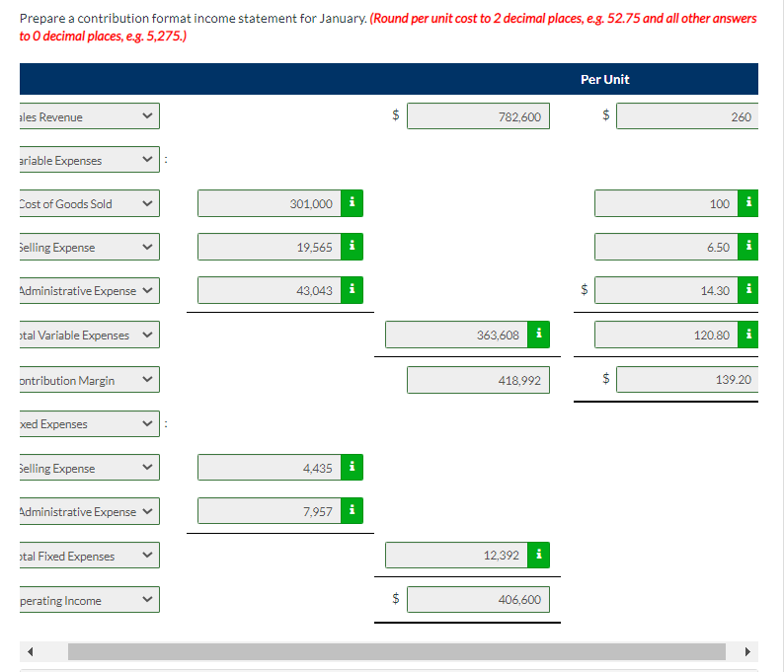The height and width of the screenshot is (672, 784).
Task: Click the per unit 260 field
Action: tap(687, 115)
